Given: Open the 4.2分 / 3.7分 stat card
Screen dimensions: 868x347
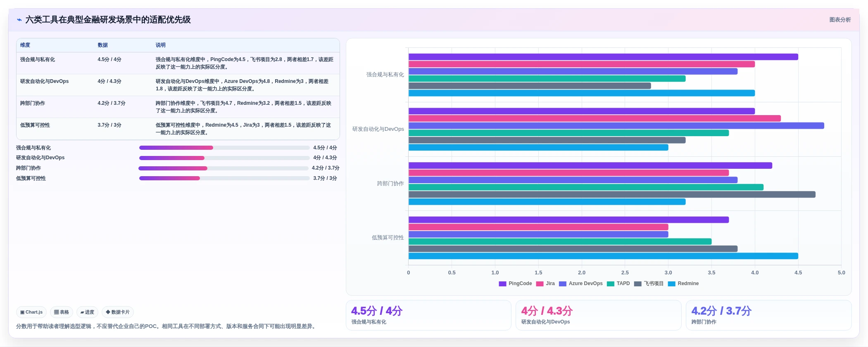Looking at the screenshot, I should coord(768,315).
